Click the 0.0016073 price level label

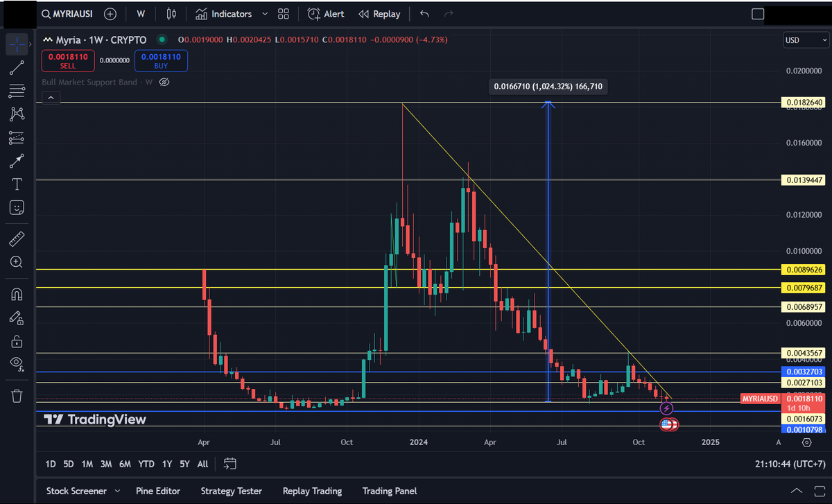tap(803, 419)
